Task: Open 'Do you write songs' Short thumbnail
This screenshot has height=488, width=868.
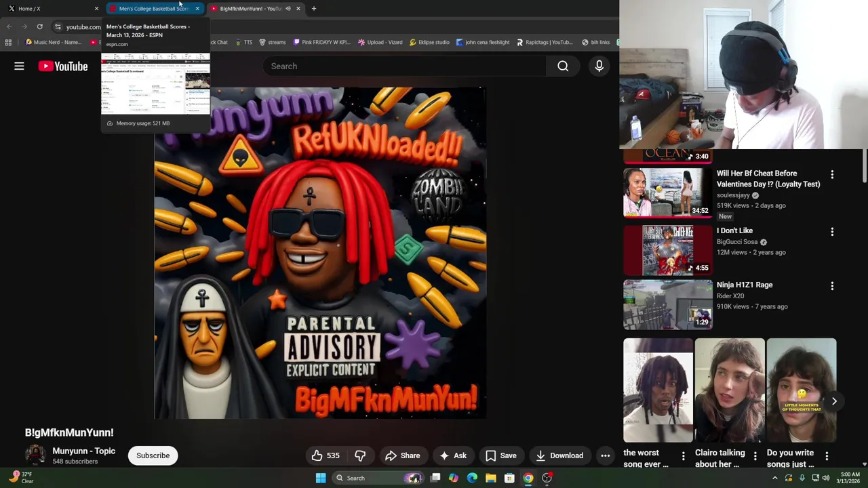Action: click(x=802, y=390)
